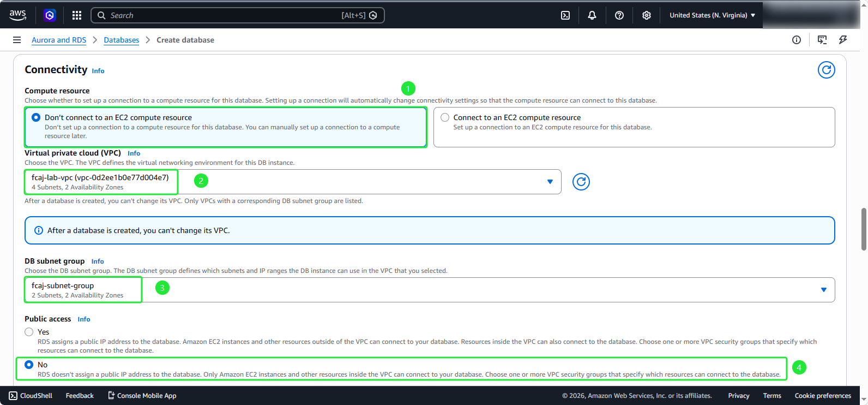Open Info link beside Virtual private cloud
This screenshot has height=405, width=868.
[x=134, y=153]
